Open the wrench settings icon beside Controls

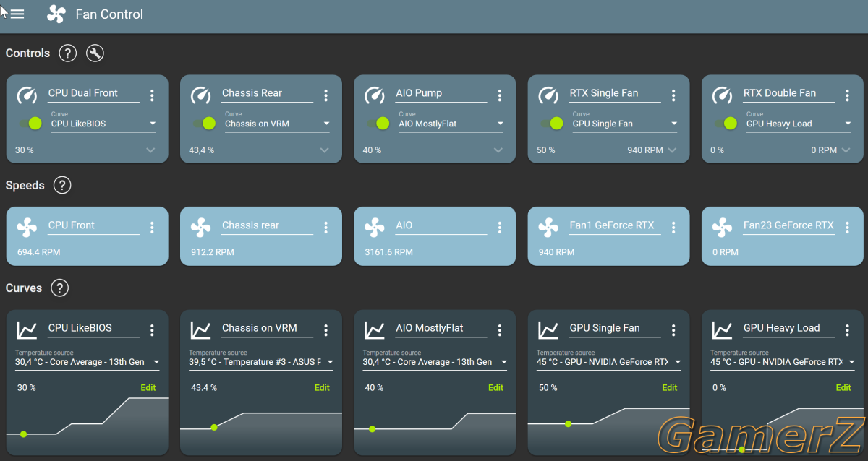click(95, 53)
